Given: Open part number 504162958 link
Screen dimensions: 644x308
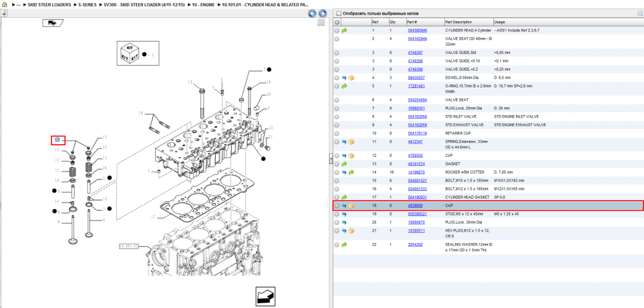Looking at the screenshot, I should click(417, 116).
